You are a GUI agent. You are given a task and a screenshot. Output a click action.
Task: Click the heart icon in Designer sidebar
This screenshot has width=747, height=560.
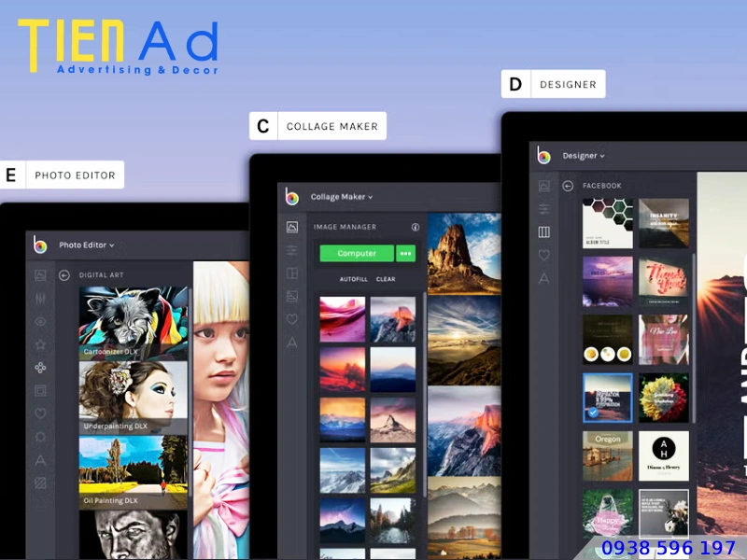[x=544, y=255]
